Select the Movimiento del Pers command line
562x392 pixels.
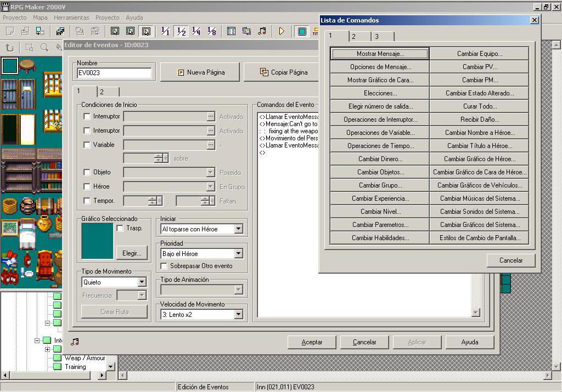289,138
